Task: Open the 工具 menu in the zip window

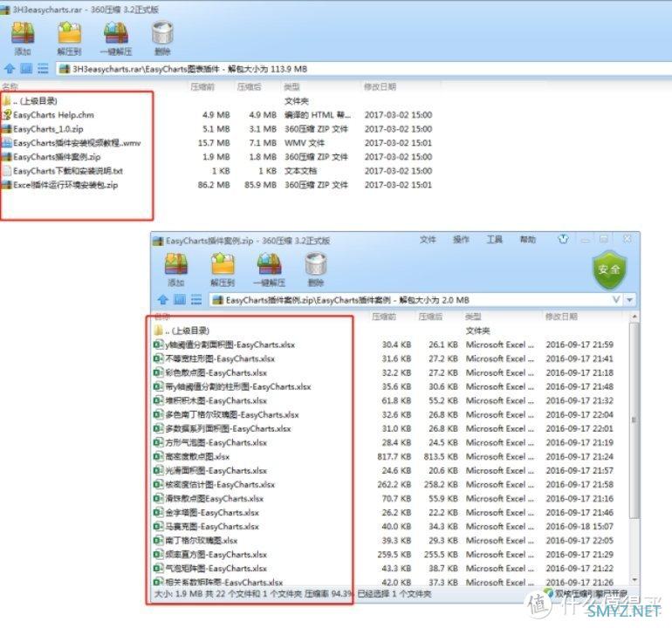Action: [495, 240]
